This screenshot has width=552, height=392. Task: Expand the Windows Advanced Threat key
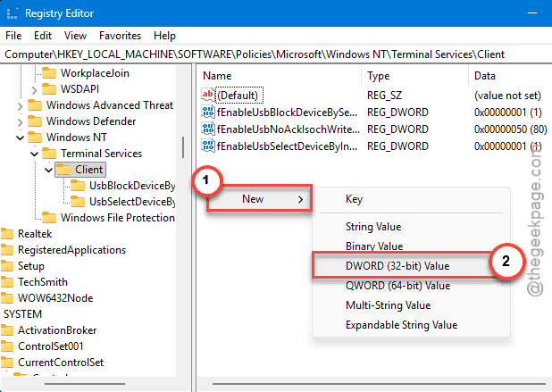coord(20,106)
